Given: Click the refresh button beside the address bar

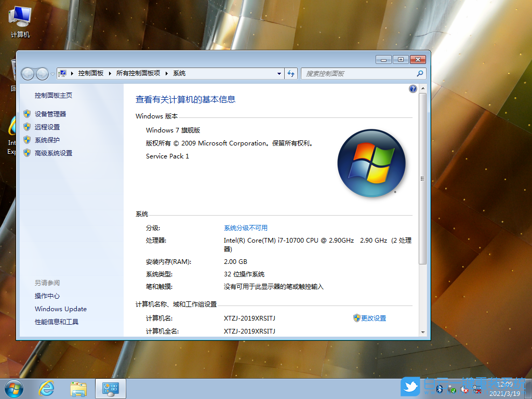Looking at the screenshot, I should coord(291,73).
